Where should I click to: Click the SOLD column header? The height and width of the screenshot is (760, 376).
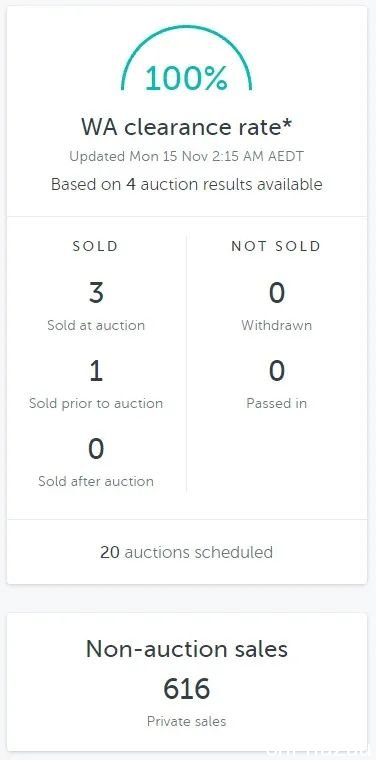coord(95,246)
